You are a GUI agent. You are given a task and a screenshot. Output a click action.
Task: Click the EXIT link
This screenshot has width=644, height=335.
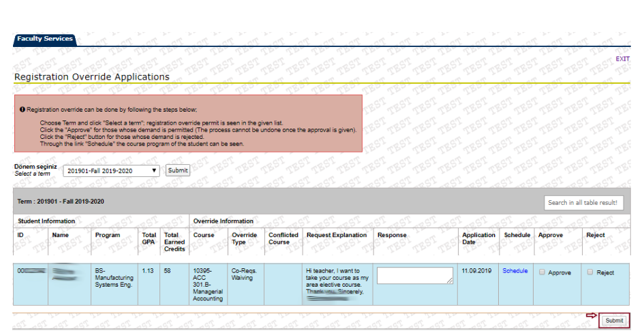click(x=622, y=59)
